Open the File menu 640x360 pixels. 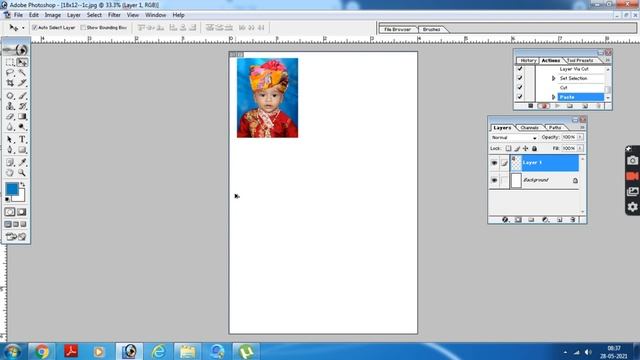18,15
